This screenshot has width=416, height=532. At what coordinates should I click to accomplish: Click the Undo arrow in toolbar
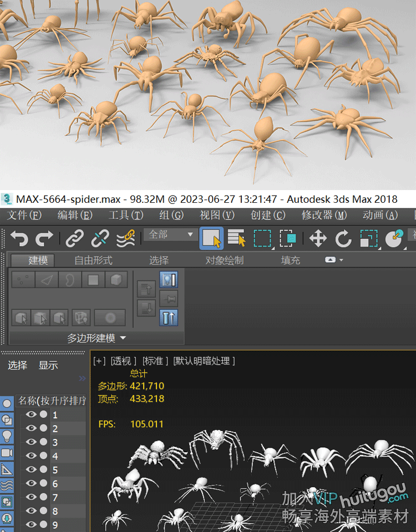click(19, 239)
